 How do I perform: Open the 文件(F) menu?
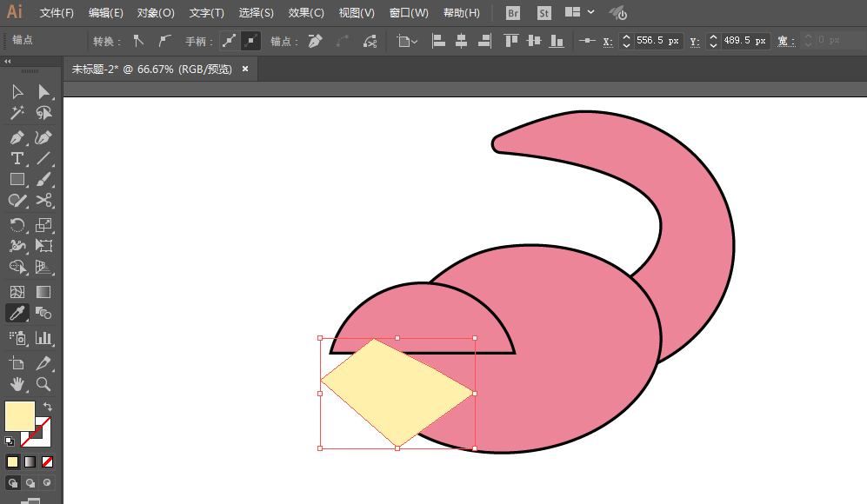(x=57, y=13)
